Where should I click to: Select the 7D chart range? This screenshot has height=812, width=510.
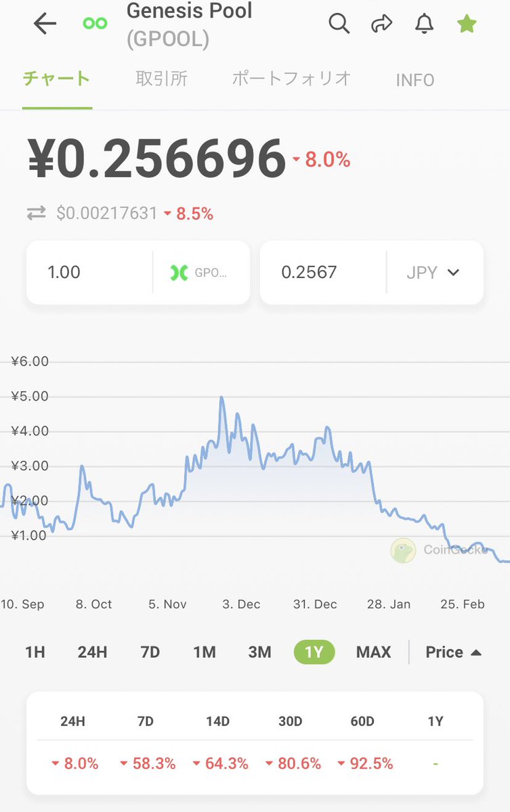pyautogui.click(x=150, y=652)
